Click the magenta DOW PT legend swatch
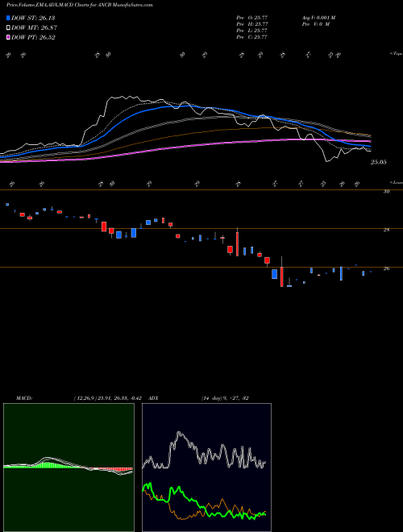The height and width of the screenshot is (532, 403). [x=8, y=38]
